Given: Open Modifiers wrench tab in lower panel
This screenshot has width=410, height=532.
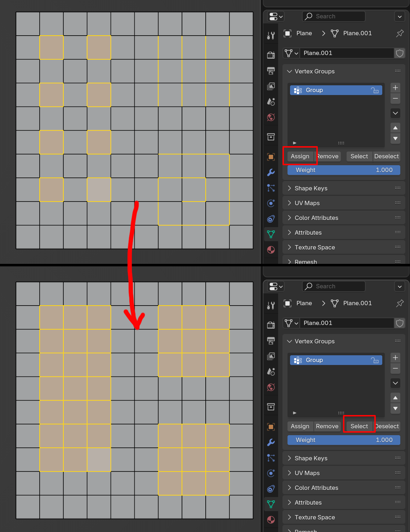Looking at the screenshot, I should click(x=271, y=442).
